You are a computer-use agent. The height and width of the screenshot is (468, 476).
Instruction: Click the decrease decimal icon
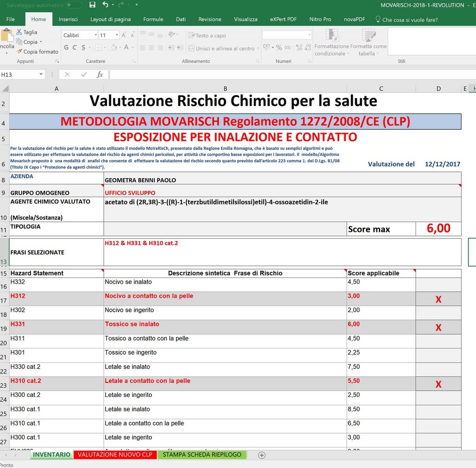(308, 47)
